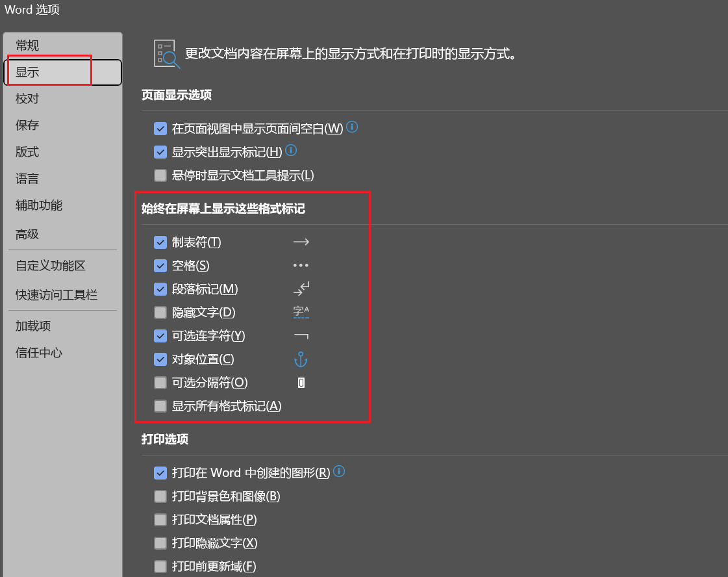Viewport: 728px width, 577px height.
Task: Select 自定义功能区 in the sidebar
Action: tap(51, 266)
